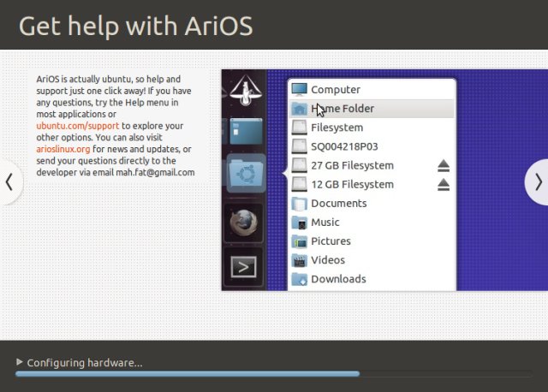Click the SQ004218P03 drive icon

coord(299,146)
